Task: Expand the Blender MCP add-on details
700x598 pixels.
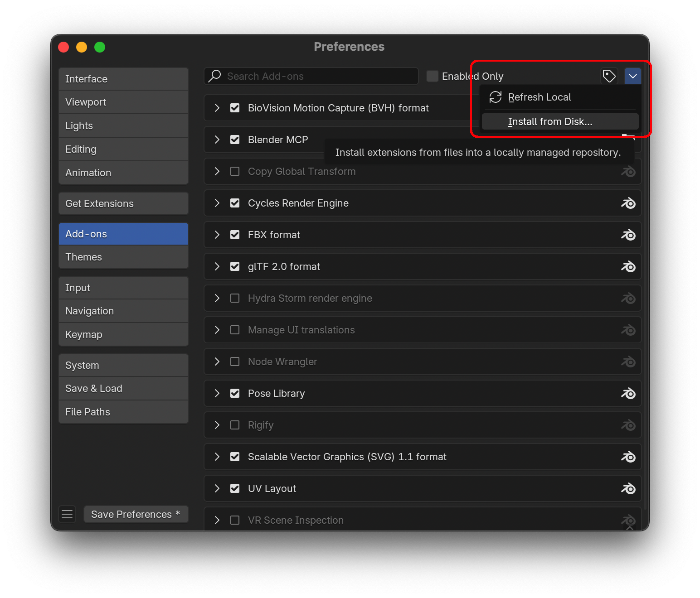Action: coord(217,140)
